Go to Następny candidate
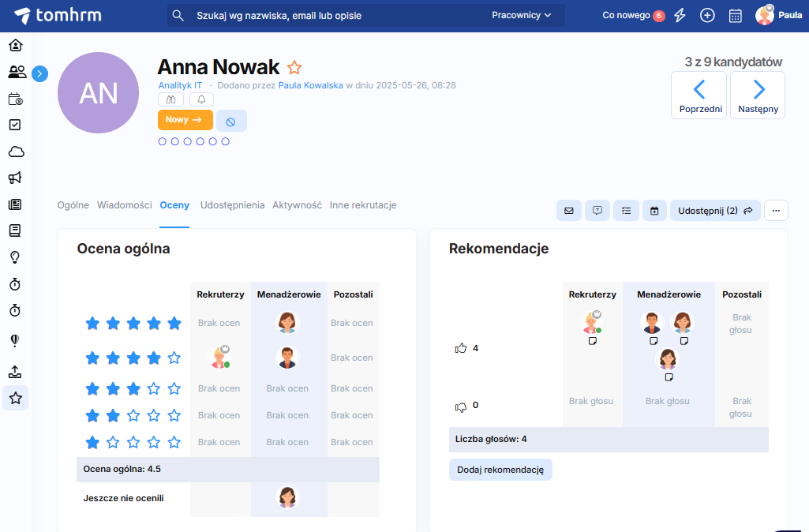The image size is (809, 532). click(758, 96)
